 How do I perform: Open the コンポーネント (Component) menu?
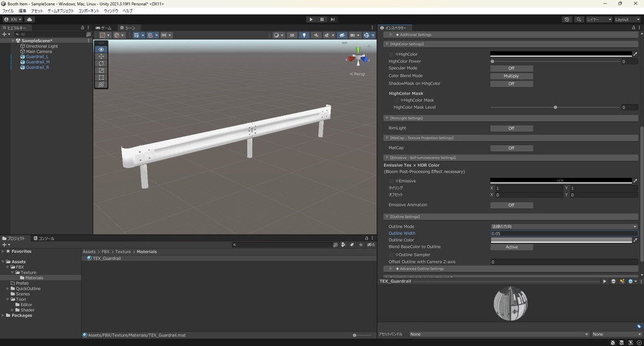[x=88, y=11]
